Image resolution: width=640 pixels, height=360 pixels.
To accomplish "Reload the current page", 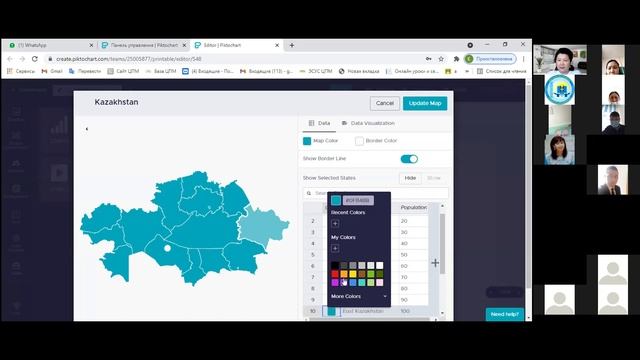I will [35, 59].
